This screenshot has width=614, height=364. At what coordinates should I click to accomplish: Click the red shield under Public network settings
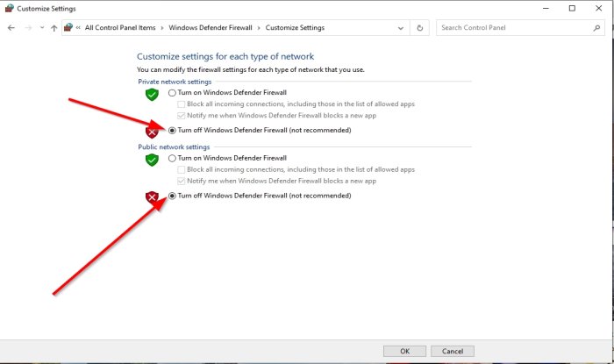(152, 196)
